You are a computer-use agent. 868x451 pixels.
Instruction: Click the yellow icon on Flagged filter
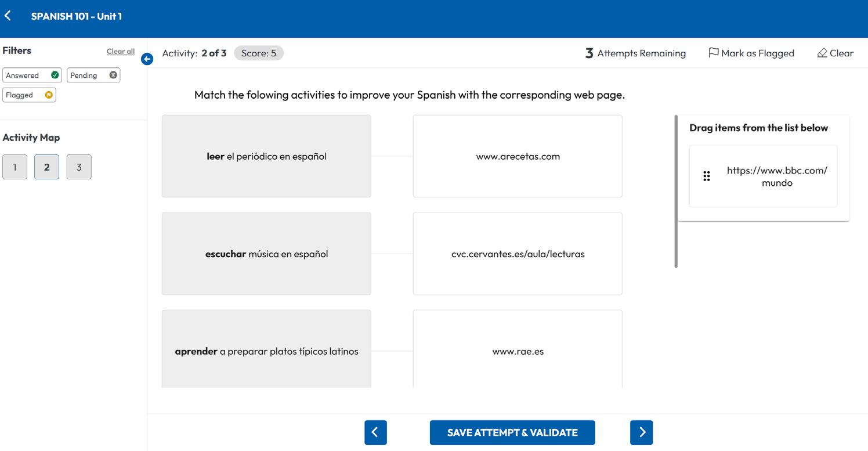(x=49, y=95)
